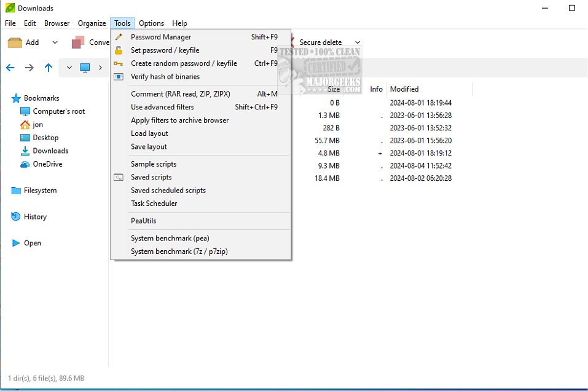
Task: Open PeaUtils
Action: (201, 221)
